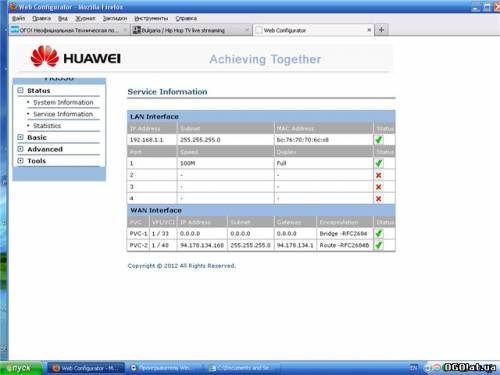Select subnet mask 255.255.255.0 in LAN row
Screen dimensions: 500x375
tap(200, 140)
